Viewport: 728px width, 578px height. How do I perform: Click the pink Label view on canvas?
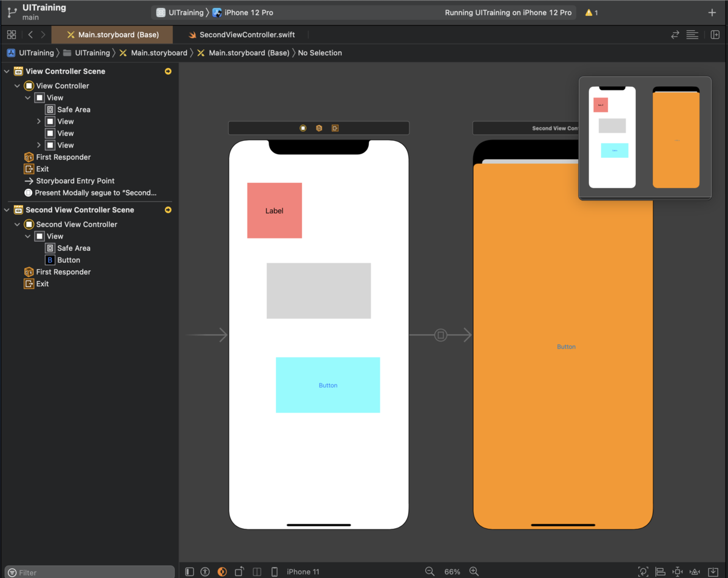pyautogui.click(x=274, y=211)
